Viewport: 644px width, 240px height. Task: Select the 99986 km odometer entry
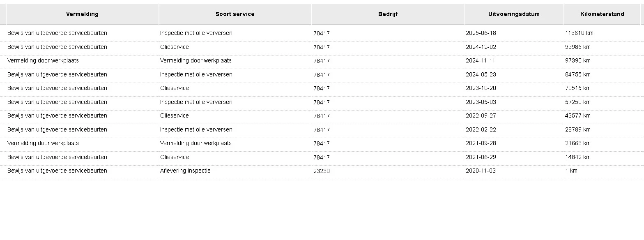coord(577,47)
